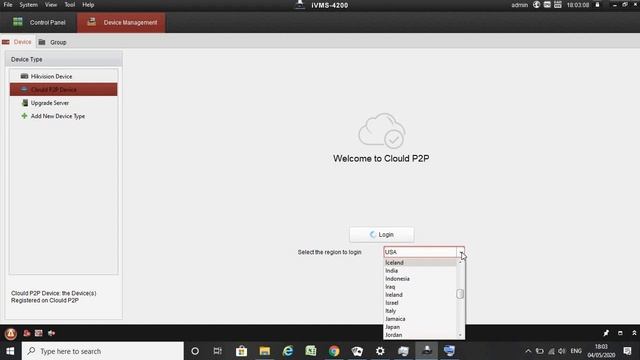Select Upgrade Server entry
The width and height of the screenshot is (640, 360).
pos(64,103)
